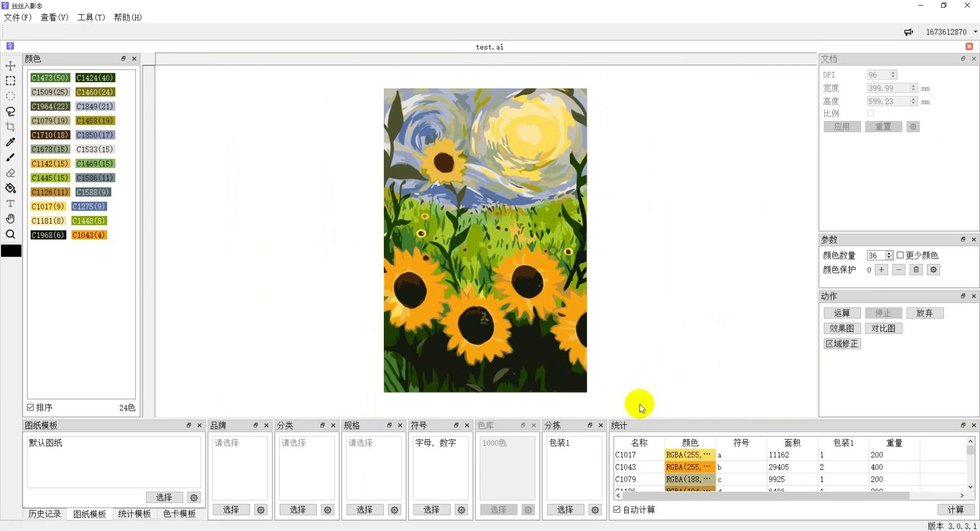Viewport: 980px width, 531px height.
Task: Select the Zoom magnifier tool
Action: pyautogui.click(x=10, y=234)
